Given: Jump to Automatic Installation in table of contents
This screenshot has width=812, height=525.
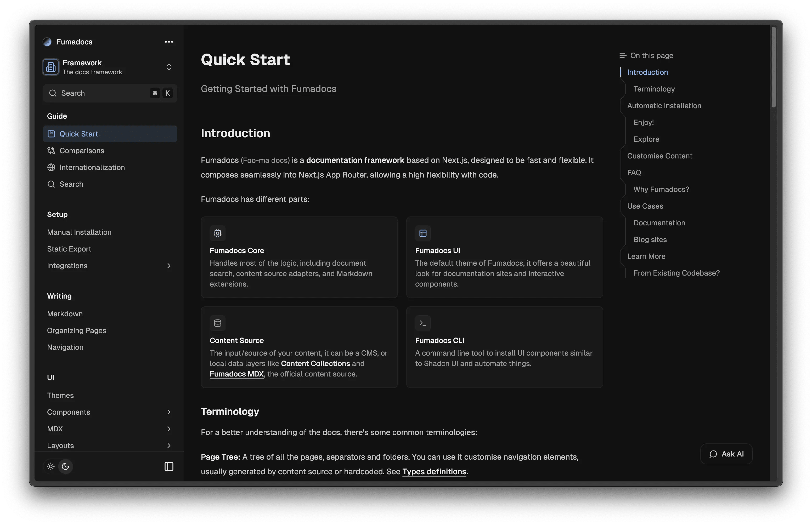Looking at the screenshot, I should [664, 106].
